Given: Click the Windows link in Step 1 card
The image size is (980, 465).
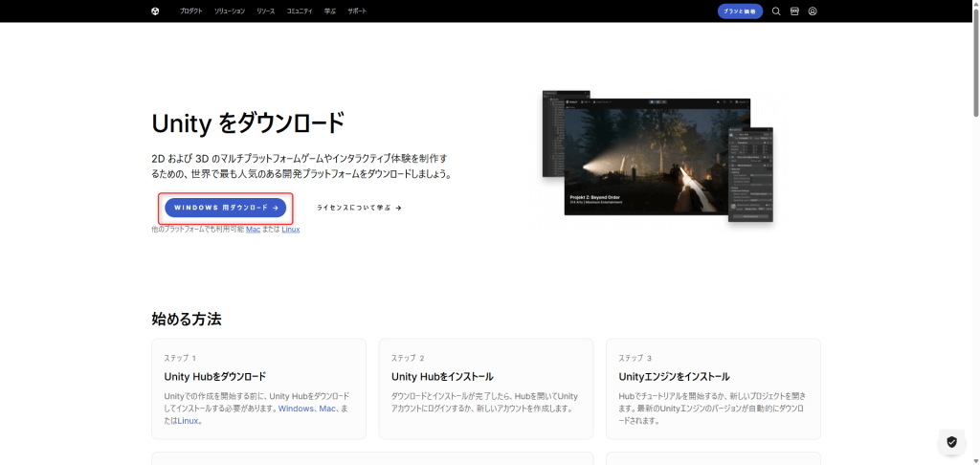Looking at the screenshot, I should (x=296, y=408).
